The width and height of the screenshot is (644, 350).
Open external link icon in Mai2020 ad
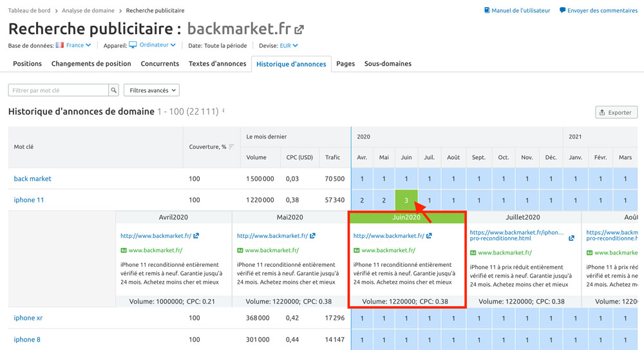(312, 236)
